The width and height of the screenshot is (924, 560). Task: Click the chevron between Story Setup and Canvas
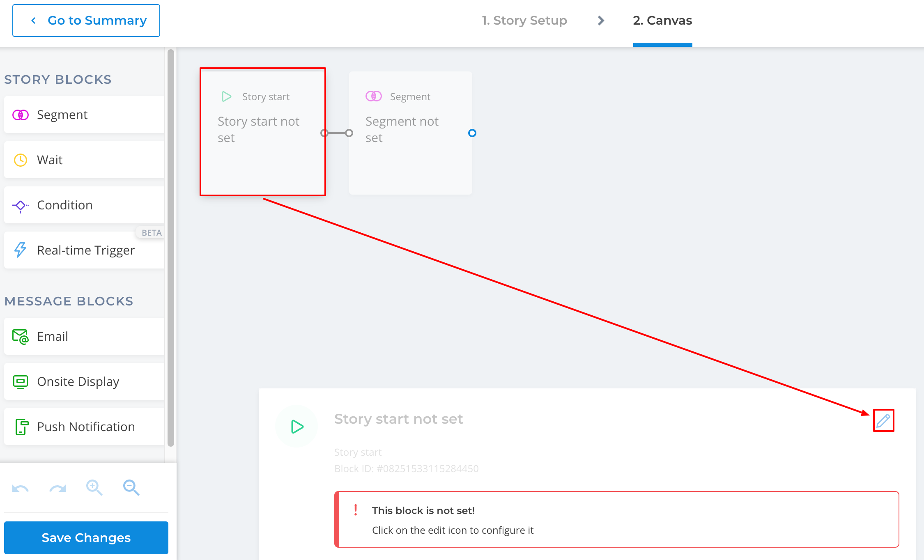[x=601, y=21]
